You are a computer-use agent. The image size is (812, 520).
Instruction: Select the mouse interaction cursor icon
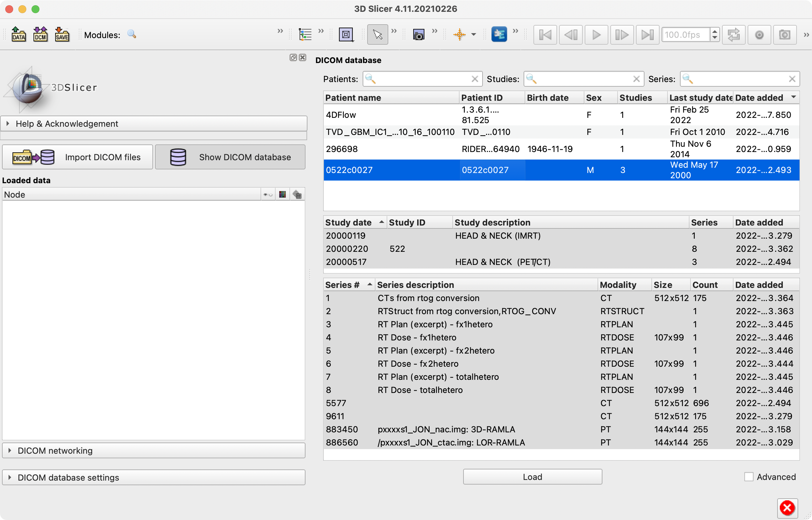377,34
